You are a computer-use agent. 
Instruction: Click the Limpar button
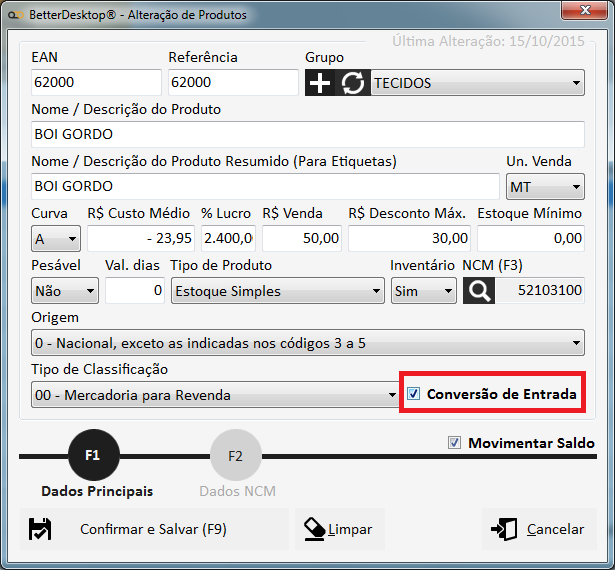point(339,529)
